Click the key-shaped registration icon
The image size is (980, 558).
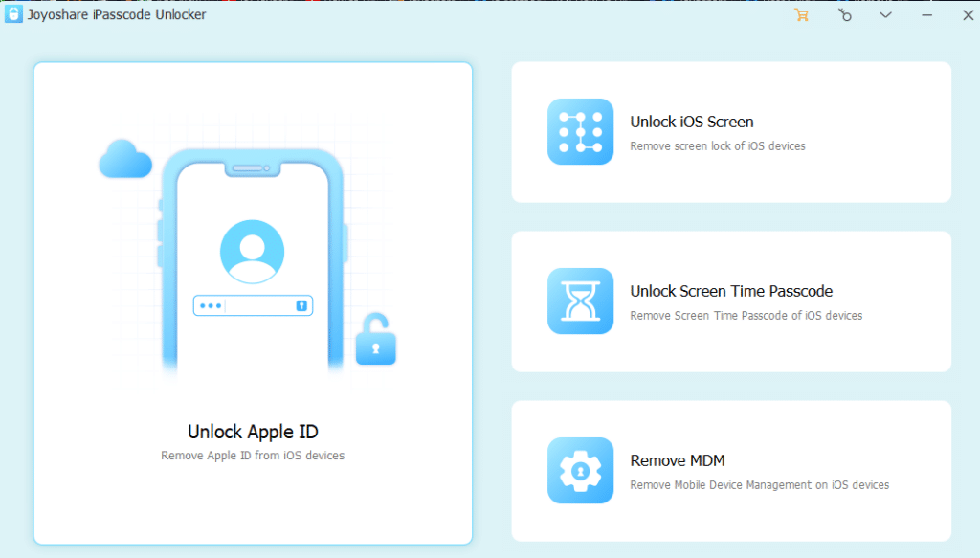(x=844, y=15)
